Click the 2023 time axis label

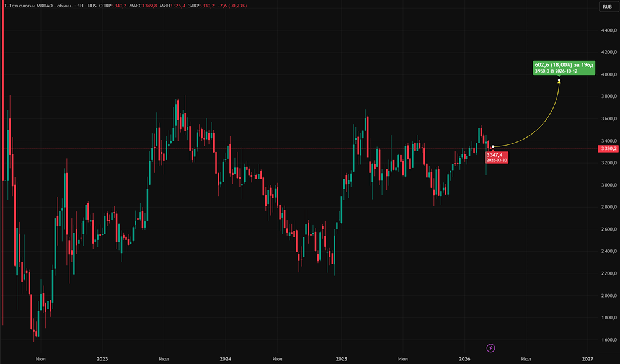point(102,359)
